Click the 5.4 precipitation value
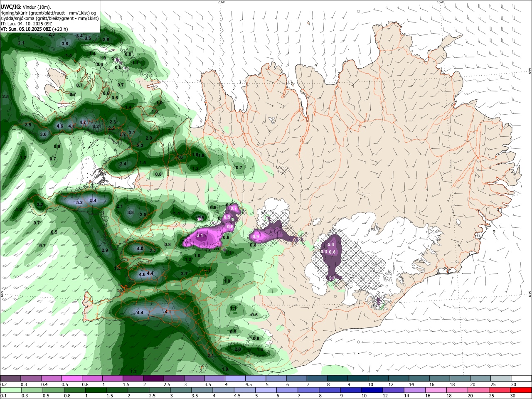Screen dimensions: 532x399 point(93,200)
